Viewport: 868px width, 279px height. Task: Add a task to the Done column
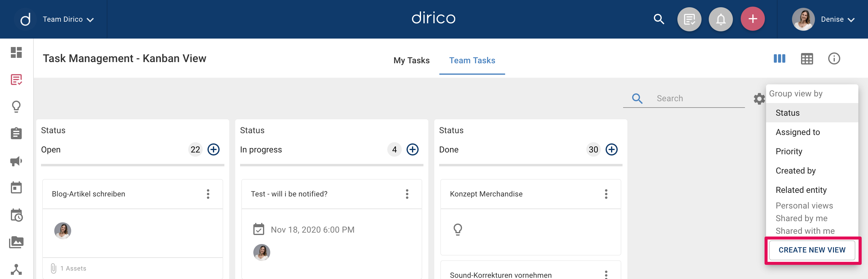pos(612,149)
